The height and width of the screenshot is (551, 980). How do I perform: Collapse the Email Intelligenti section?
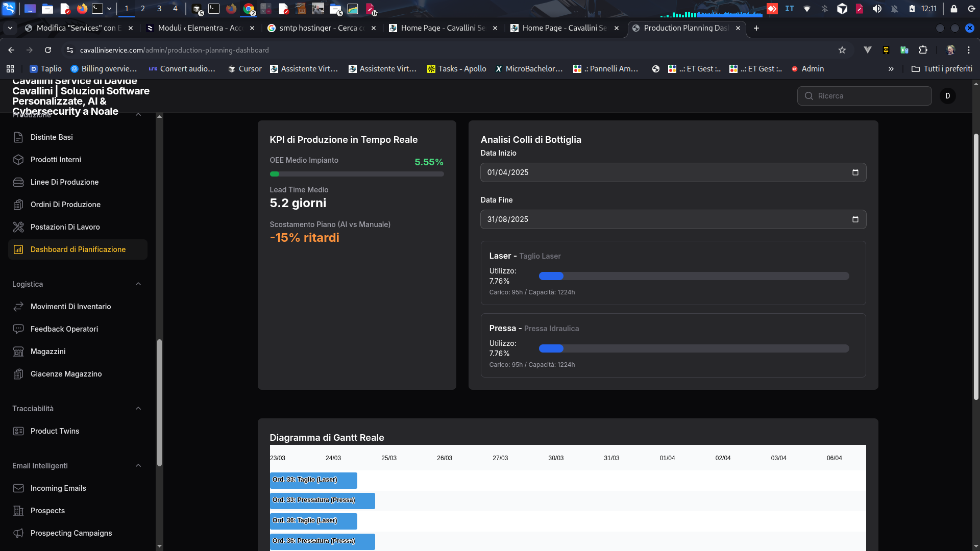[x=138, y=466]
